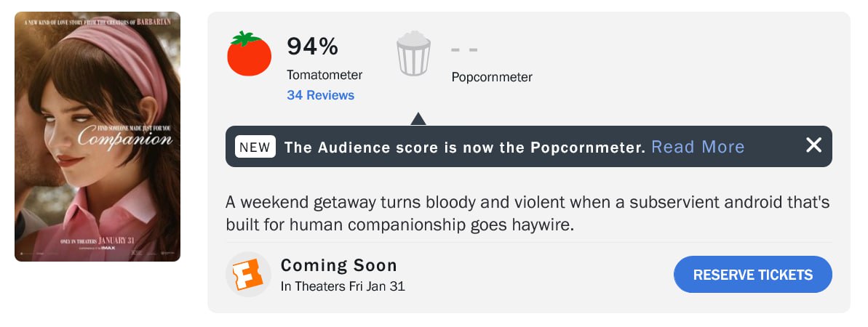Click the empty Popcornmeter score dashes
This screenshot has width=868, height=327.
click(464, 50)
